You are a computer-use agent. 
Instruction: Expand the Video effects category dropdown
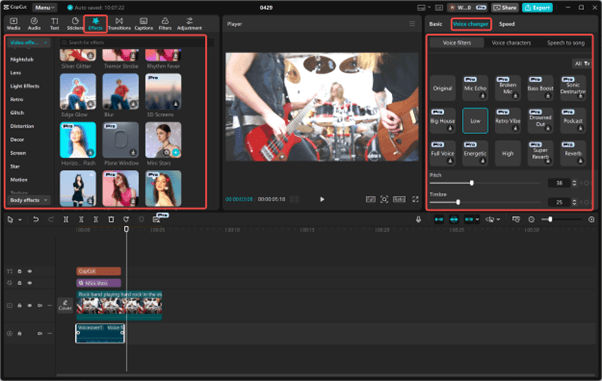tap(29, 43)
